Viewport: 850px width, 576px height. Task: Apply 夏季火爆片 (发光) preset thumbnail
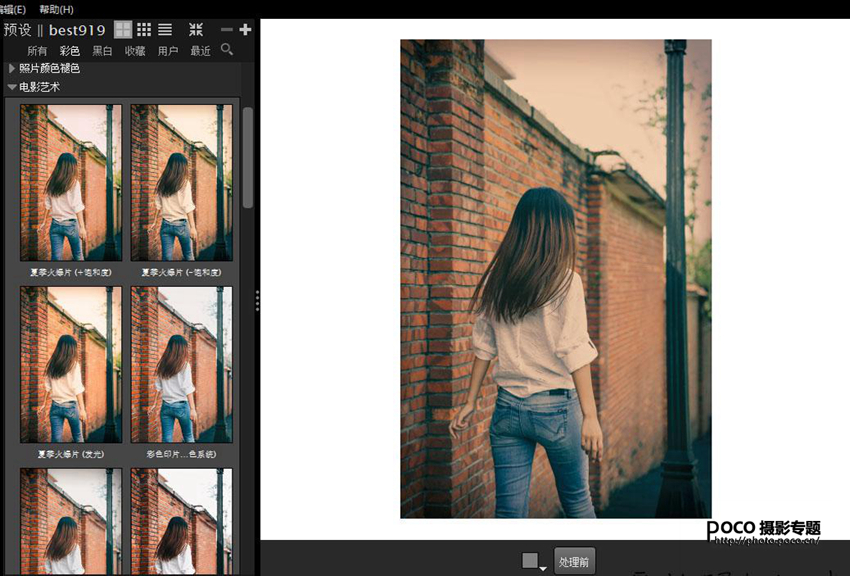click(x=71, y=365)
